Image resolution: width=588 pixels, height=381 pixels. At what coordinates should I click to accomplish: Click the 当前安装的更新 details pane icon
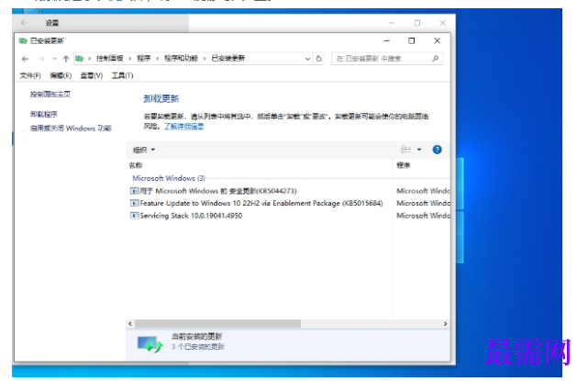(x=150, y=343)
